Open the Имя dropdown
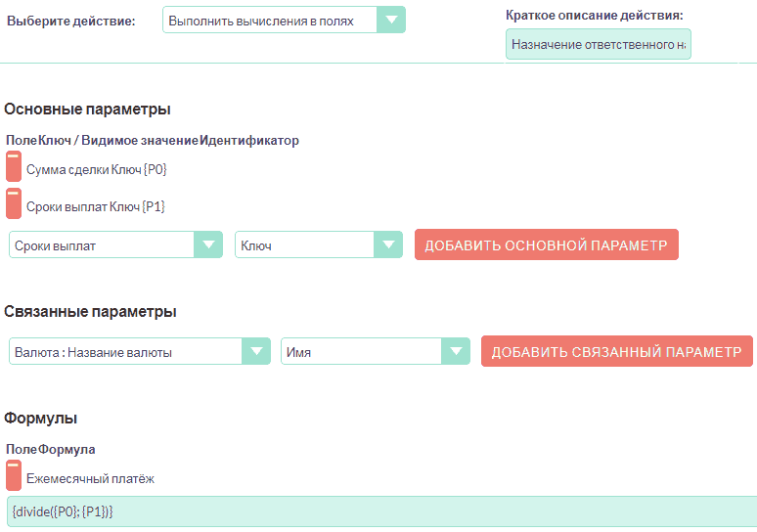 pyautogui.click(x=376, y=351)
